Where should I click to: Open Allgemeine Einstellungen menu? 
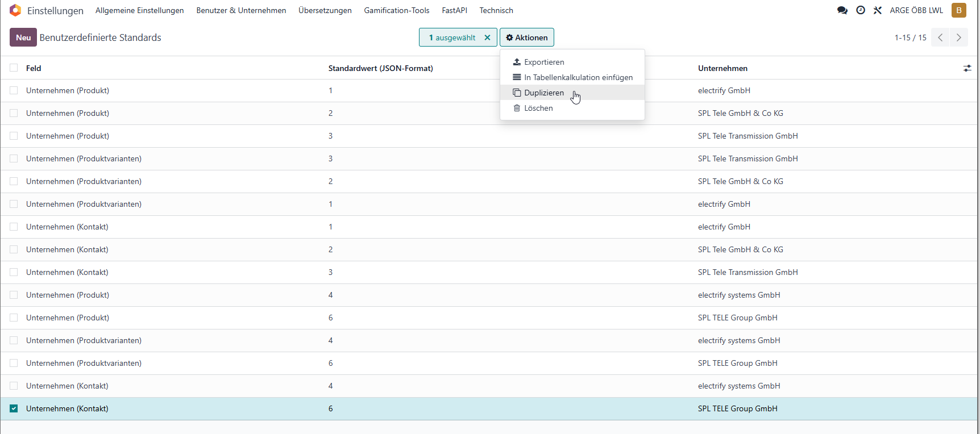(x=140, y=10)
